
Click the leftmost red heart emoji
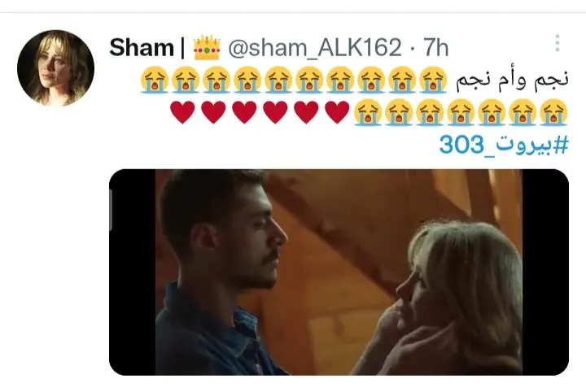coord(183,112)
